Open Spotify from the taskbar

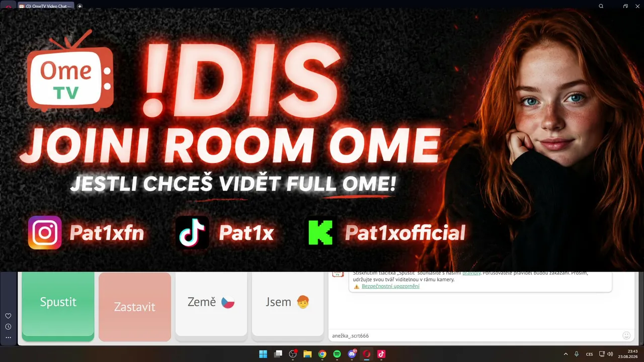(x=337, y=354)
